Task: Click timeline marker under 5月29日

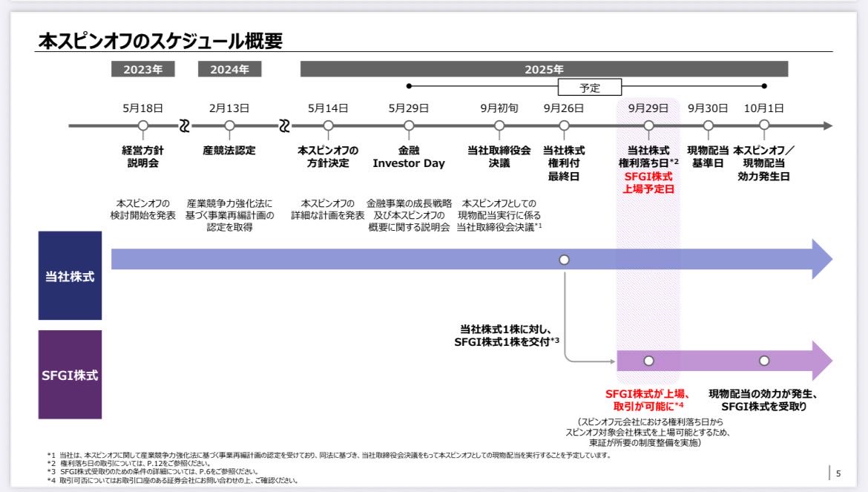Action: (x=409, y=125)
